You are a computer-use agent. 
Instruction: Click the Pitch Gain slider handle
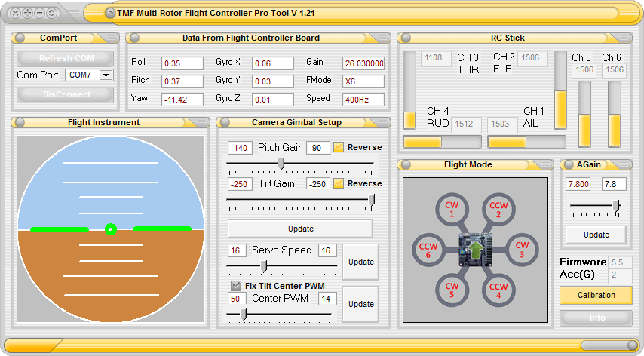point(282,164)
